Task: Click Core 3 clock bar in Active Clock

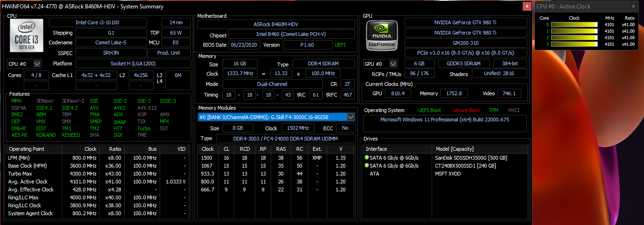Action: pyautogui.click(x=574, y=44)
